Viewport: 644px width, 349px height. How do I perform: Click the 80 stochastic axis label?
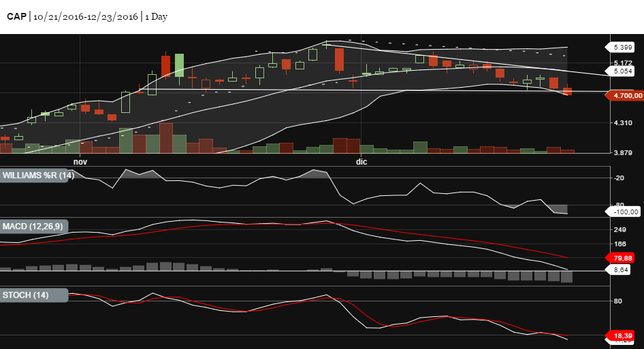coord(617,301)
